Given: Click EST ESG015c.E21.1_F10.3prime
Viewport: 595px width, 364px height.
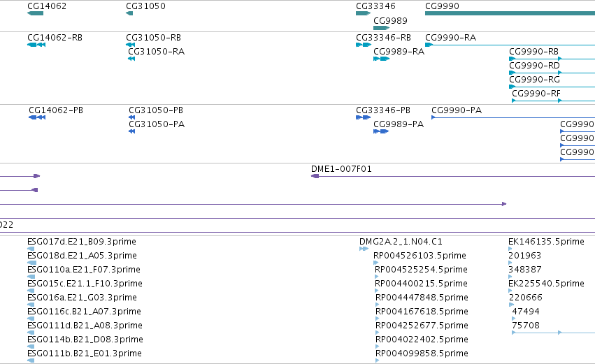Looking at the screenshot, I should click(85, 284).
